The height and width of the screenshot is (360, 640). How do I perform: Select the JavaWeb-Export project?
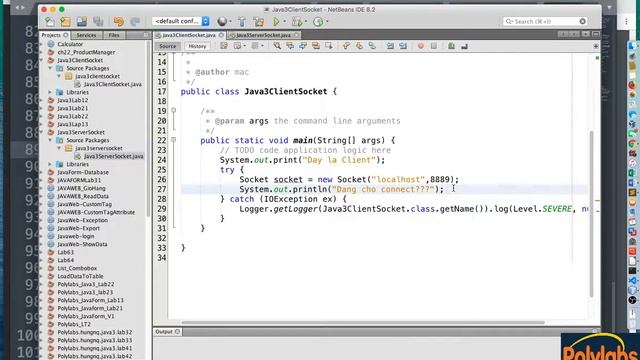[x=78, y=228]
